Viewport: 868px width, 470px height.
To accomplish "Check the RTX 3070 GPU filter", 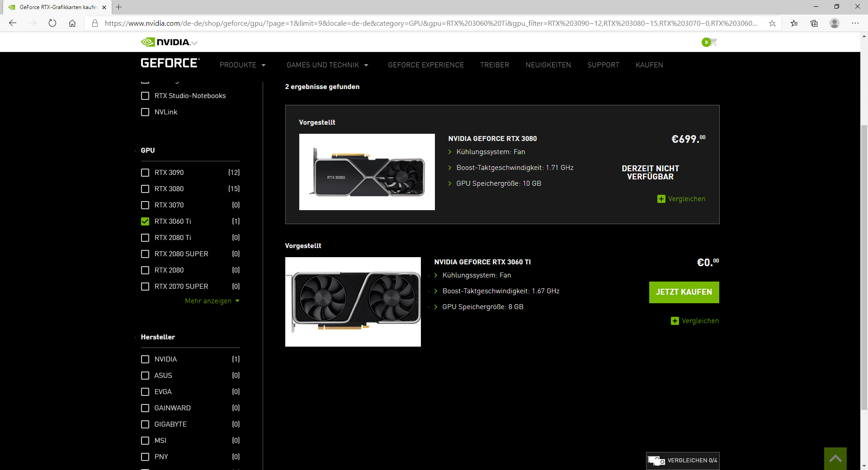I will (x=145, y=205).
